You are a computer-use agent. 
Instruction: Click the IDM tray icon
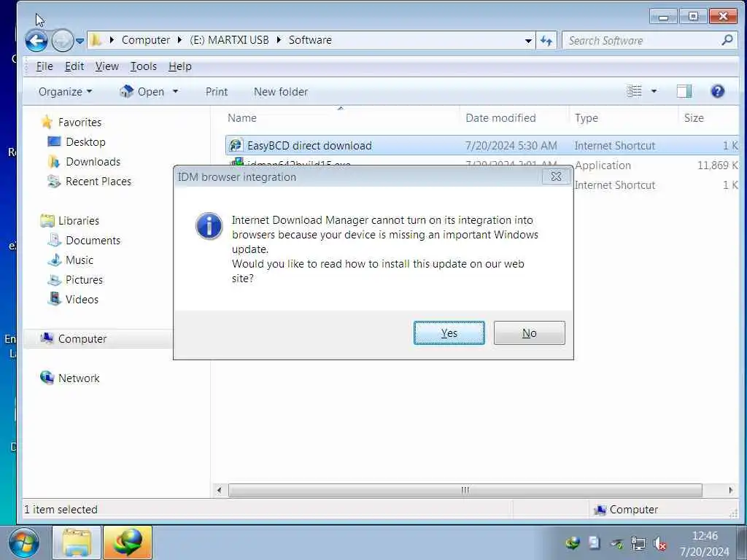coord(572,542)
